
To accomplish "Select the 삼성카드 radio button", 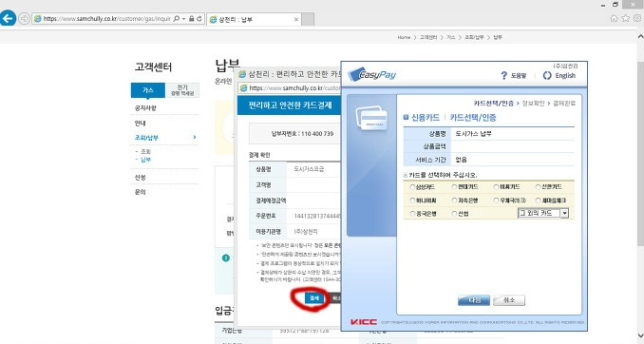I will click(412, 187).
